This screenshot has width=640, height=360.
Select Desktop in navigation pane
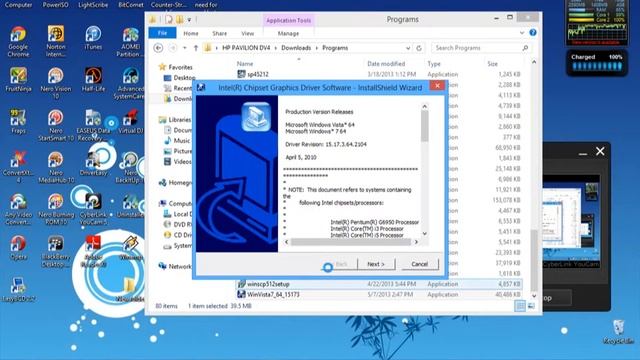click(x=180, y=78)
